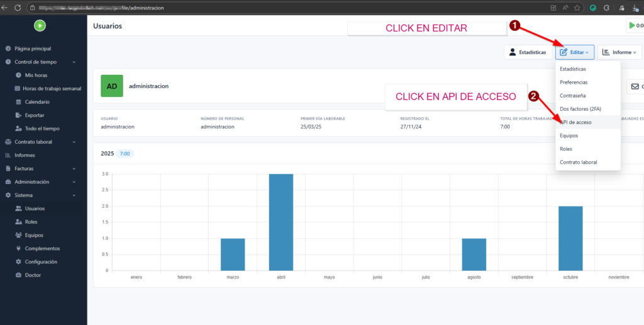Viewport: 644px width, 325px height.
Task: Open the Informe dropdown button
Action: [619, 52]
